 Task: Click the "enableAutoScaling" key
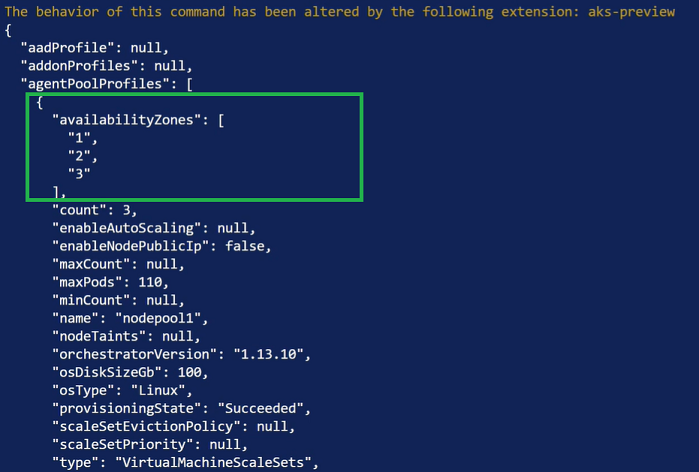(127, 228)
